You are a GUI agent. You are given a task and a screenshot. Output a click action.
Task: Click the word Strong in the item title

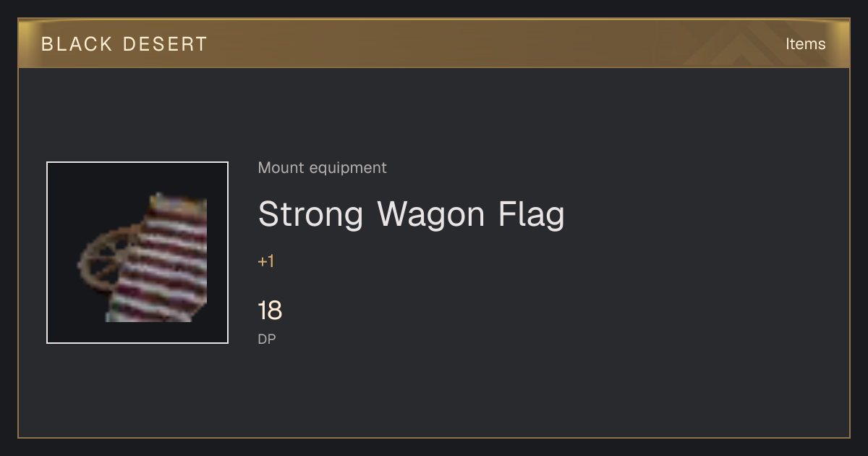310,214
